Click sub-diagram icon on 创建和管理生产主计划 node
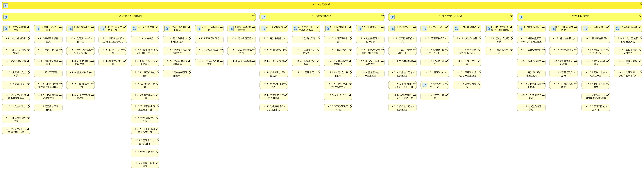The height and width of the screenshot is (170, 644). click(102, 28)
